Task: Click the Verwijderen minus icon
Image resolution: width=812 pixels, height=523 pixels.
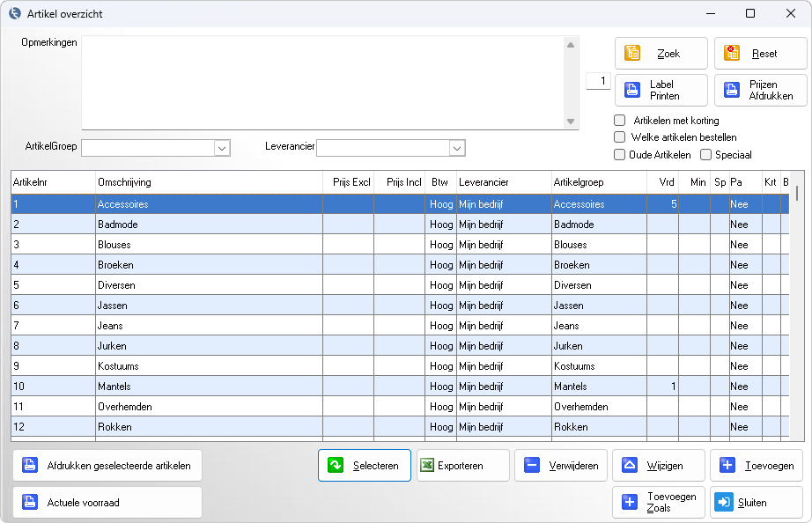Action: tap(532, 466)
